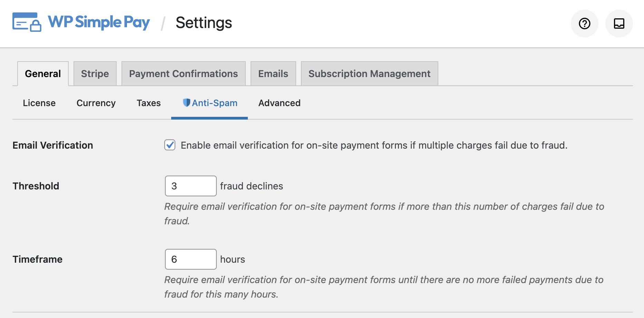The image size is (644, 318).
Task: Click the Timeframe hours field
Action: coord(190,259)
